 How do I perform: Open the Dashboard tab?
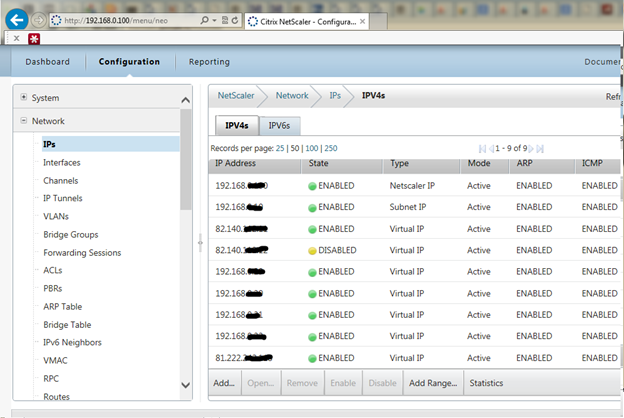47,62
